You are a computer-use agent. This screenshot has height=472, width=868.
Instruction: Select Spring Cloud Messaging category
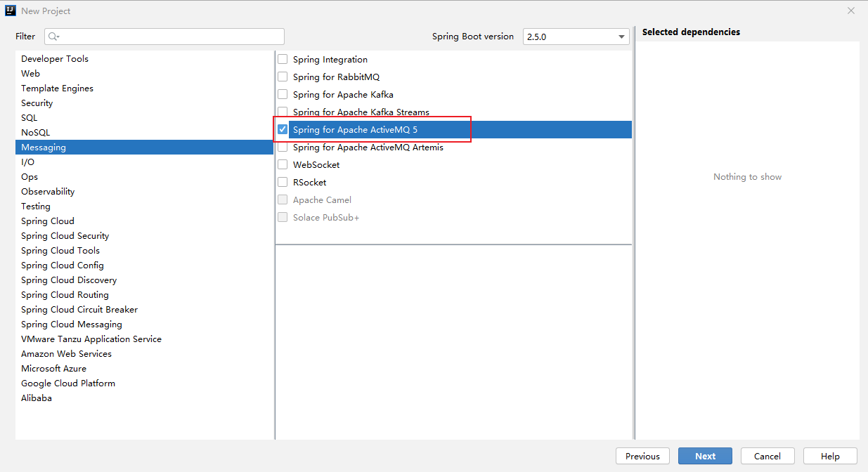pyautogui.click(x=144, y=324)
